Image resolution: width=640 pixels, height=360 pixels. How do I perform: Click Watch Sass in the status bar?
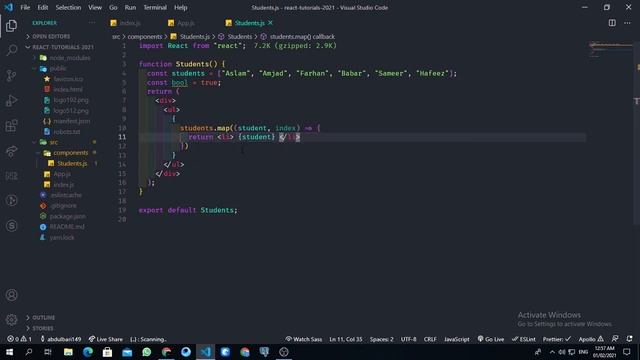[303, 339]
